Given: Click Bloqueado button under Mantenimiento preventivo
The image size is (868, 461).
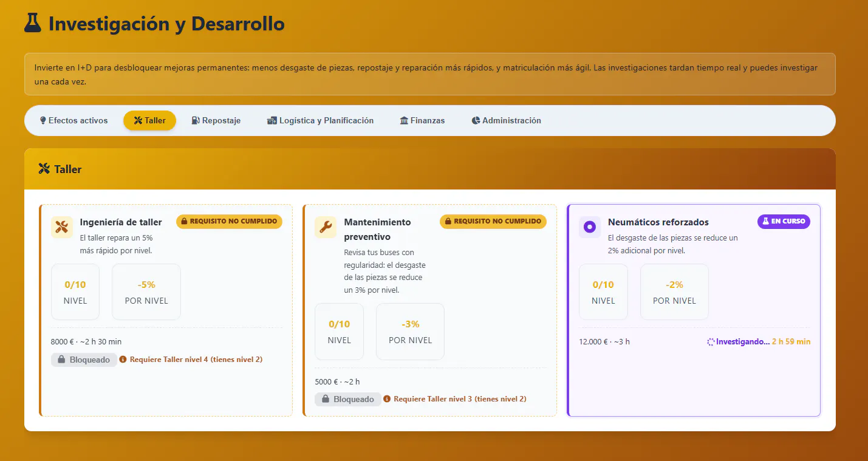Looking at the screenshot, I should click(x=348, y=399).
